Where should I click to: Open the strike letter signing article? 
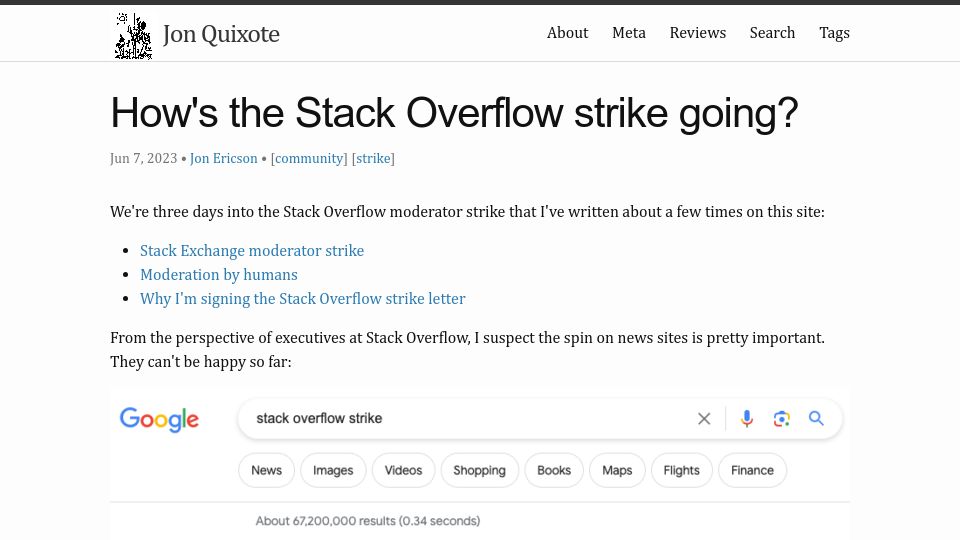tap(302, 299)
